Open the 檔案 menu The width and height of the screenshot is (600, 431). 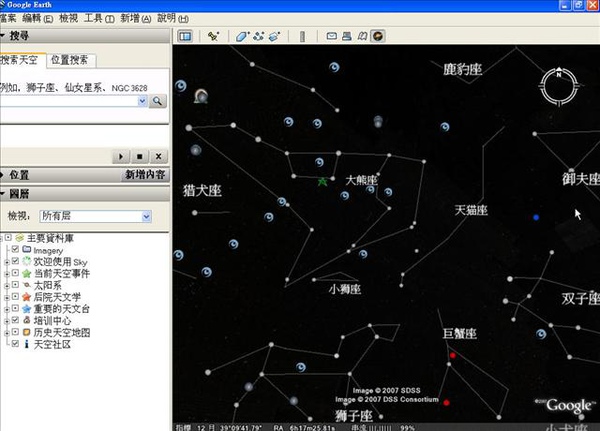pyautogui.click(x=8, y=18)
